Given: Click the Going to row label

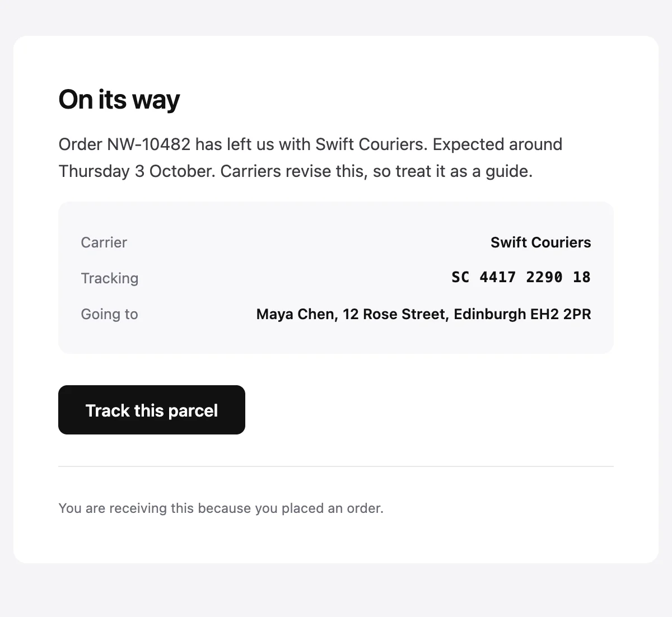Looking at the screenshot, I should coord(109,314).
